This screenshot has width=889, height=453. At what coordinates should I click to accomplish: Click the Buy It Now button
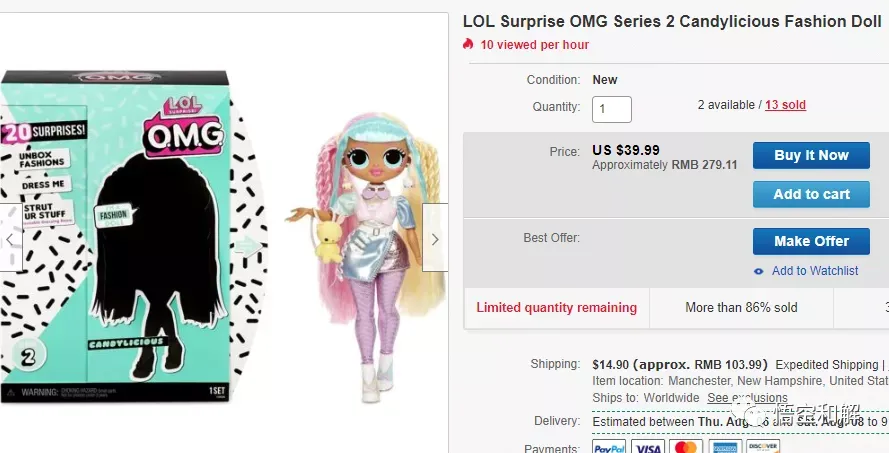click(x=811, y=155)
